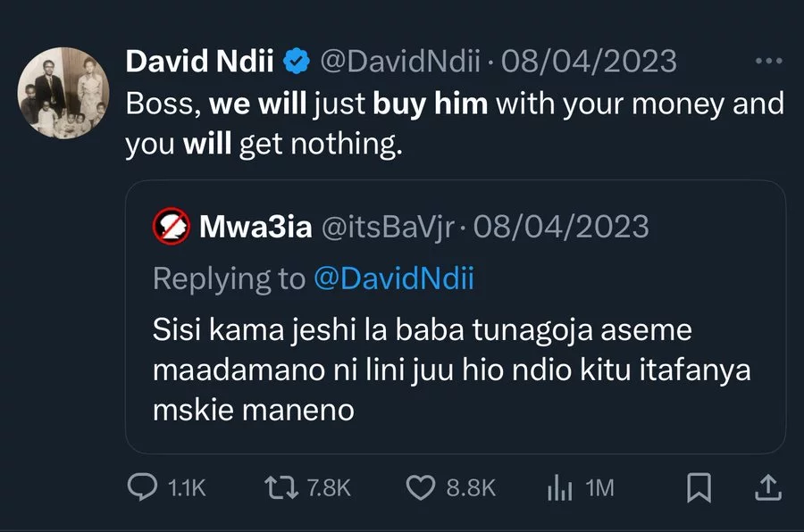Image resolution: width=804 pixels, height=532 pixels.
Task: Click the Mwa3ia display name
Action: pyautogui.click(x=255, y=228)
